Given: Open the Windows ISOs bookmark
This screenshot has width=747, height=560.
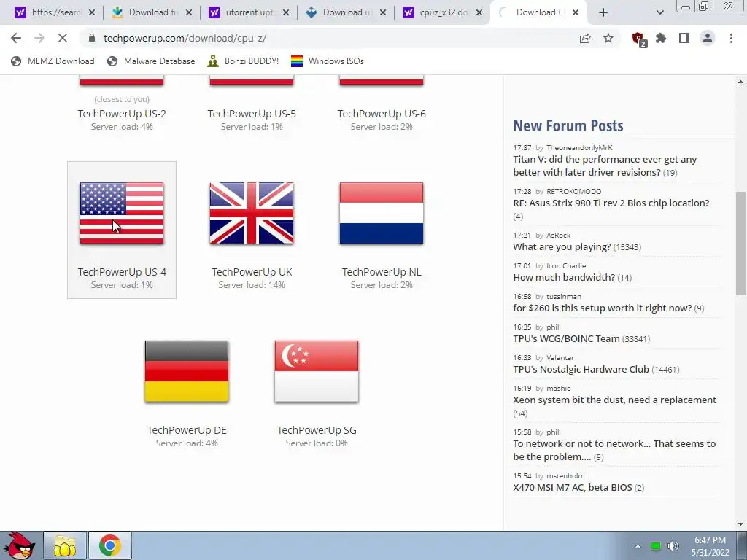Looking at the screenshot, I should tap(328, 61).
